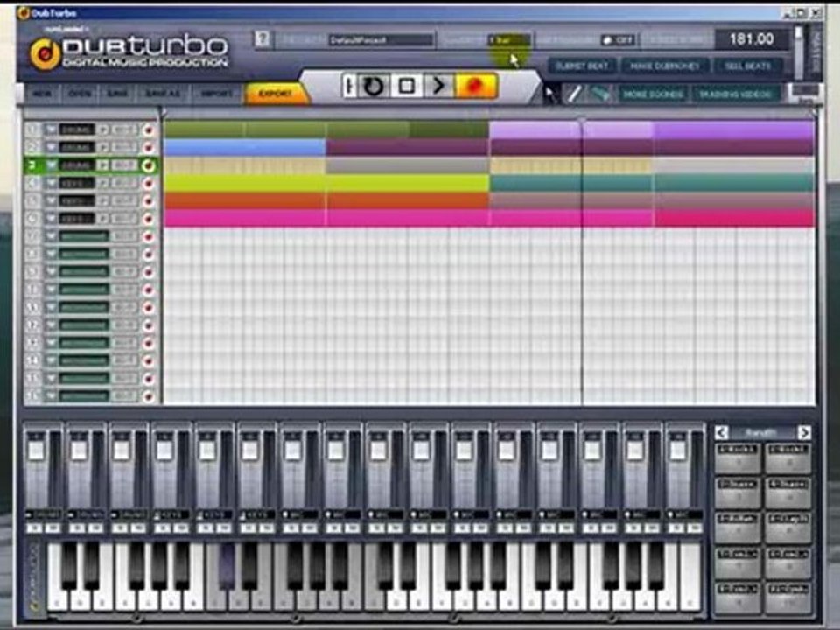Arm record on track 16

pyautogui.click(x=149, y=396)
